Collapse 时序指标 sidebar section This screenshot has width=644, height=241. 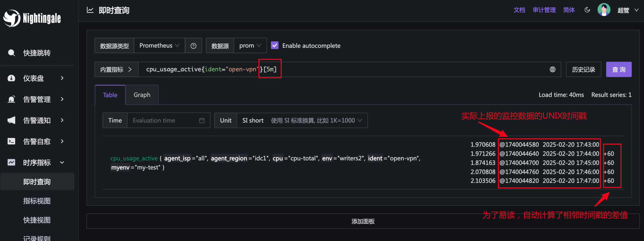coord(37,163)
